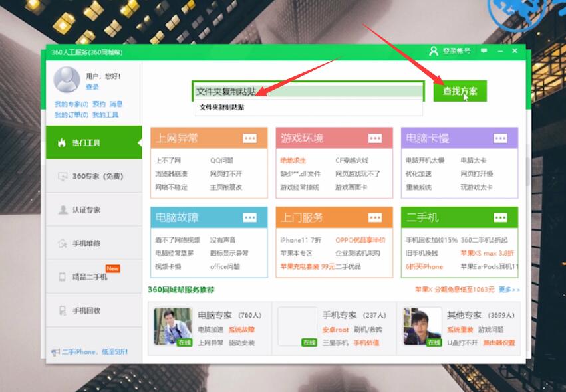Click 6折买iPhone under 二手机
Screen dimensions: 566x392
[424, 266]
